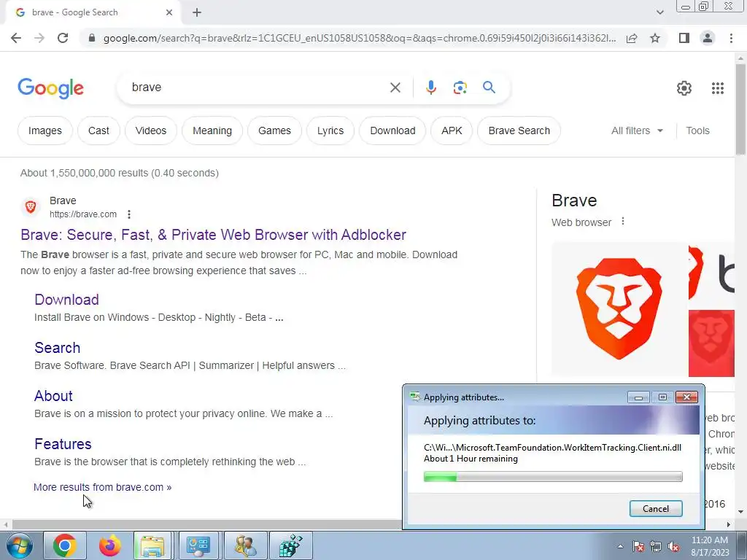
Task: Open knowledge panel more options dots
Action: [623, 222]
